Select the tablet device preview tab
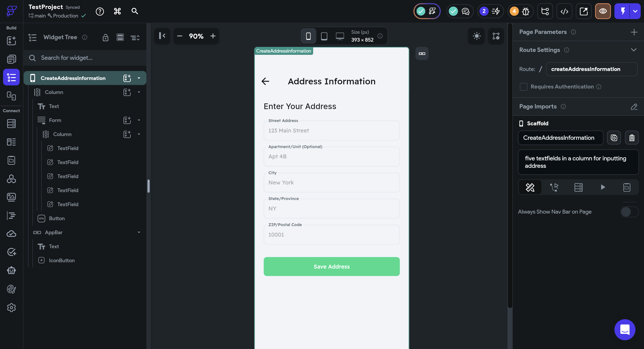The height and width of the screenshot is (349, 644). (x=324, y=36)
